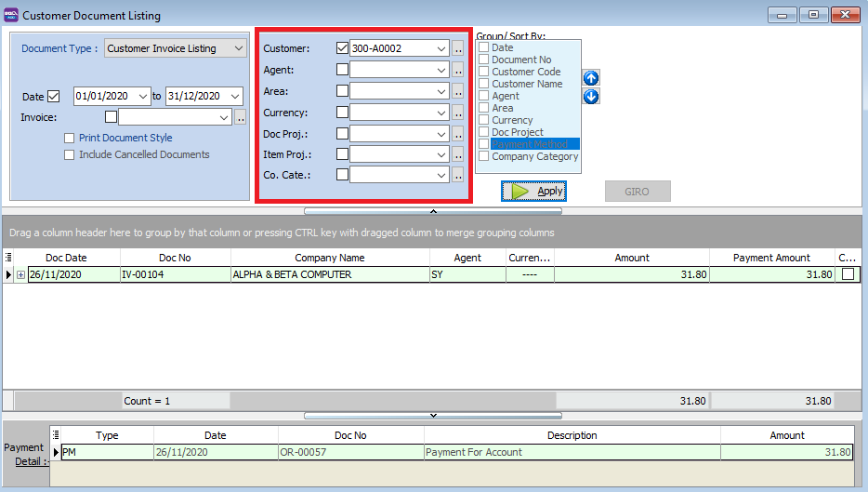Click the Payment Detail grid column chooser icon
The height and width of the screenshot is (492, 868).
pos(56,435)
